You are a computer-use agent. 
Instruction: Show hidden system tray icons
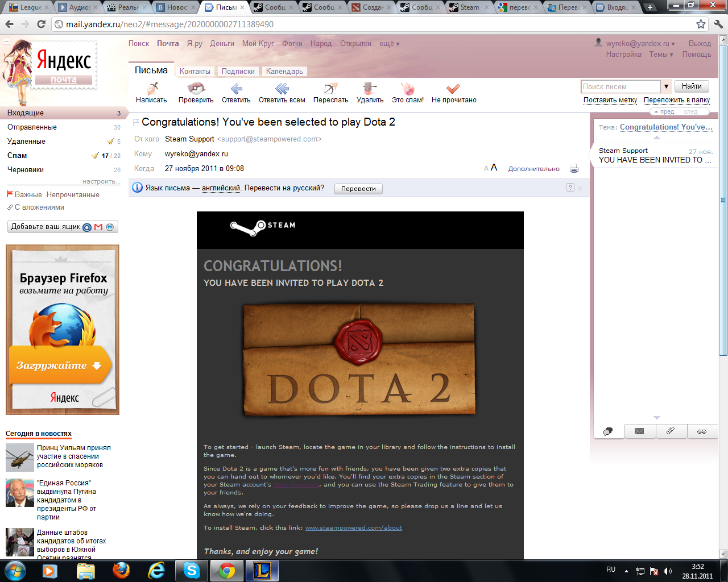pos(626,571)
